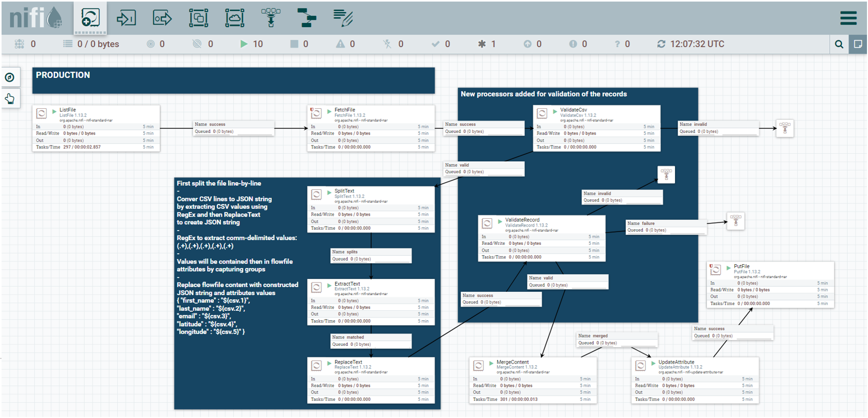This screenshot has height=418, width=868.
Task: Select connection 'success' between ListFile and FetchFile
Action: coord(234,128)
